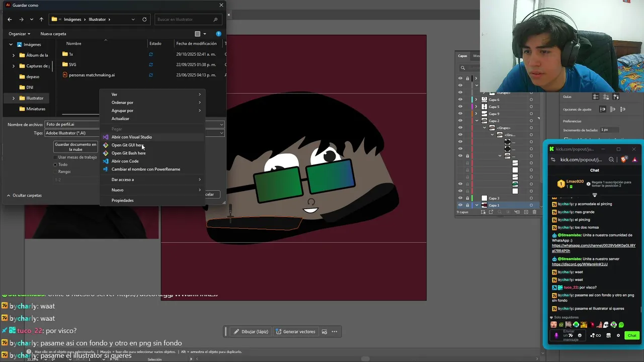Open the Ordenar por submenu
Image resolution: width=644 pixels, height=362 pixels.
pos(152,103)
